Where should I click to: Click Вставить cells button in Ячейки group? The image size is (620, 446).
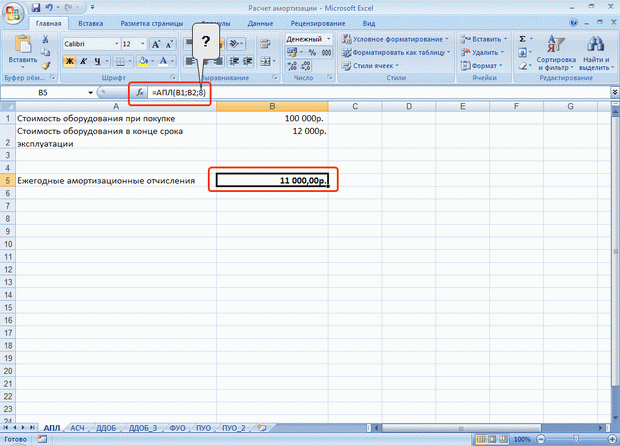tap(483, 39)
